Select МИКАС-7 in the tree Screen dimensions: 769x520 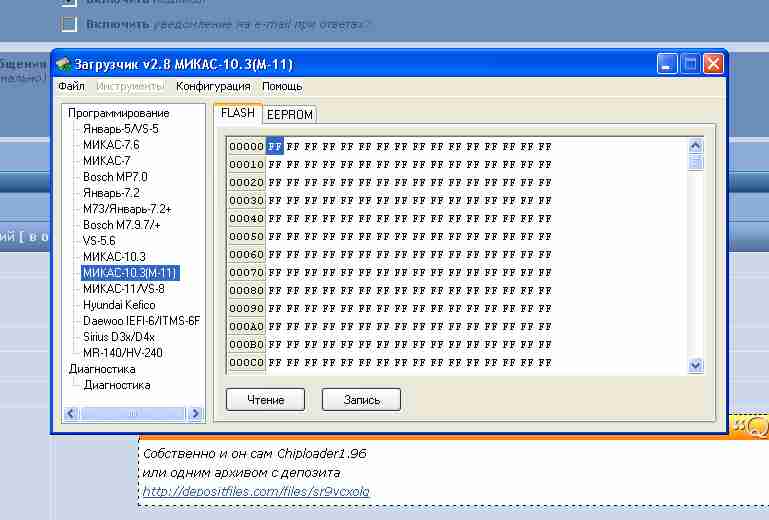(x=106, y=160)
